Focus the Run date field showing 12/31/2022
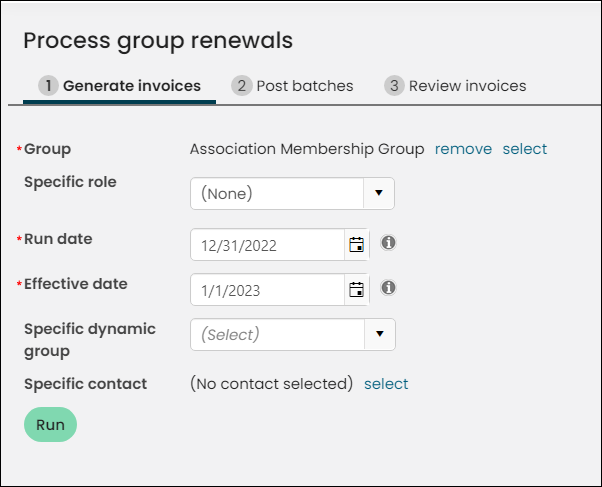Screen dimensions: 602x487 click(x=268, y=245)
